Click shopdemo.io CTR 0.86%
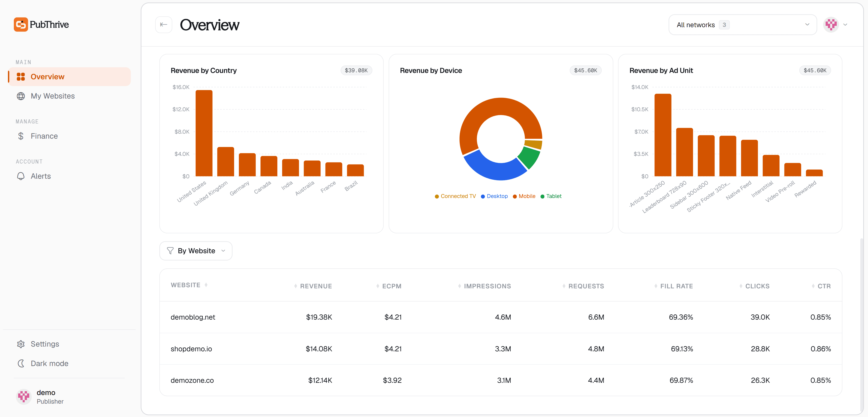Screen dimensions: 868x417 [820, 349]
